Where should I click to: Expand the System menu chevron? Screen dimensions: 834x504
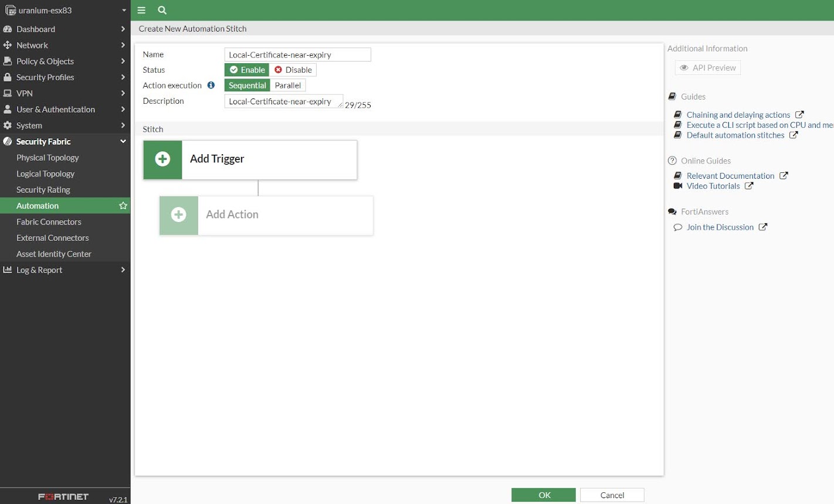tap(123, 125)
